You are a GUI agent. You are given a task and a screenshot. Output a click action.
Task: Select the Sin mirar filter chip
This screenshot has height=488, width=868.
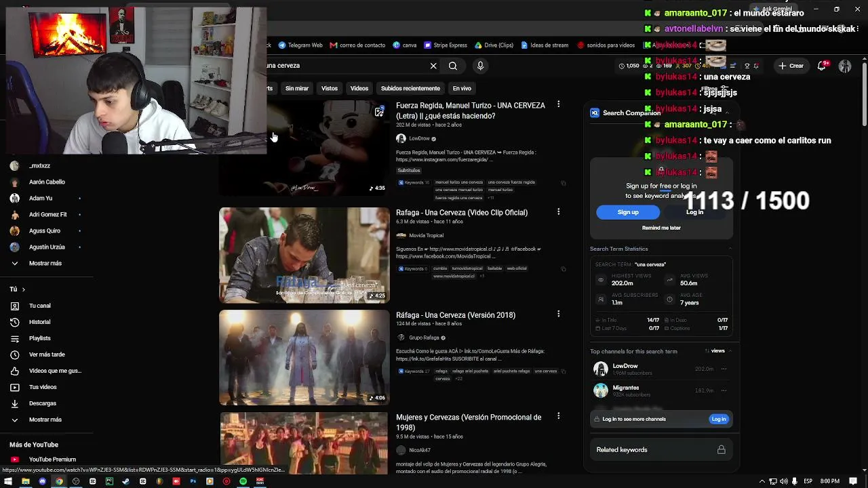click(x=297, y=88)
